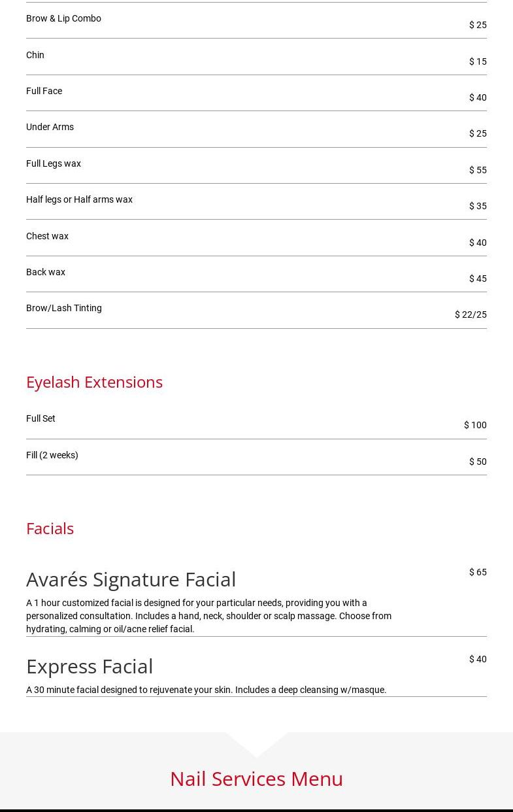Click the Chest wax item
513x812 pixels.
[47, 236]
